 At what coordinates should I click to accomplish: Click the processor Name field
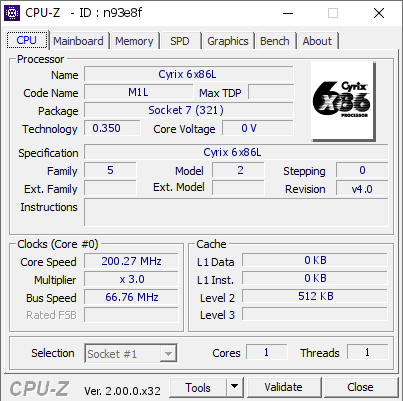[x=189, y=74]
